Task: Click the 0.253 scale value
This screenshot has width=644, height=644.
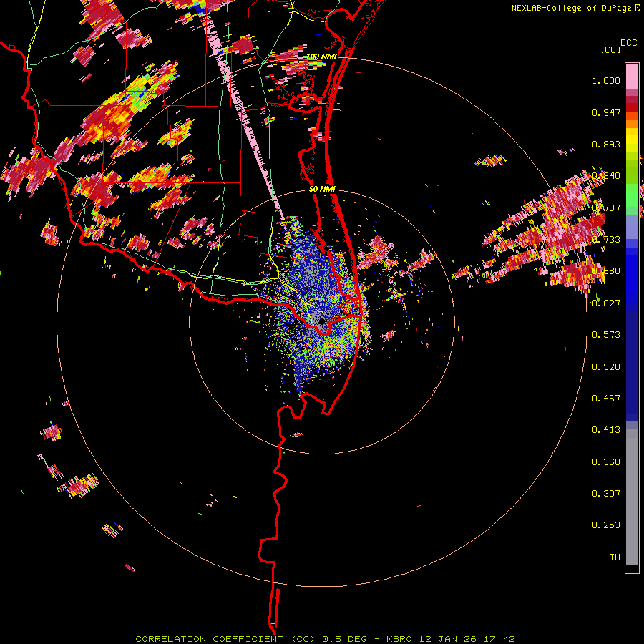Action: 606,525
